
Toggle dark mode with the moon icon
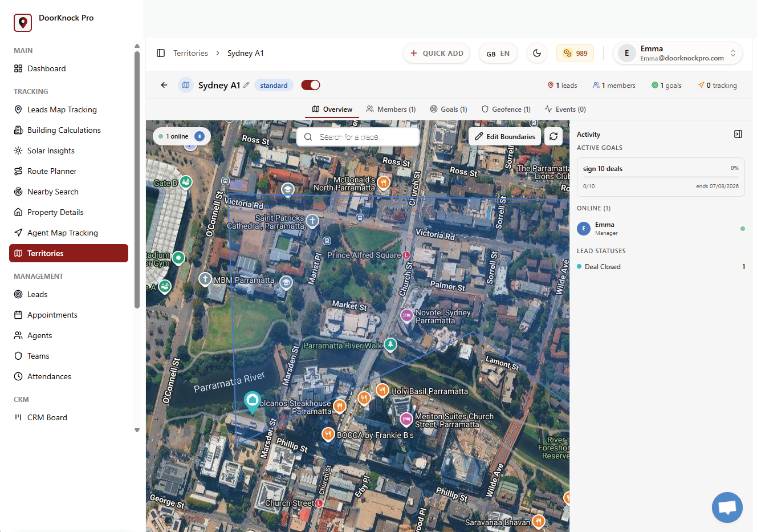coord(537,53)
